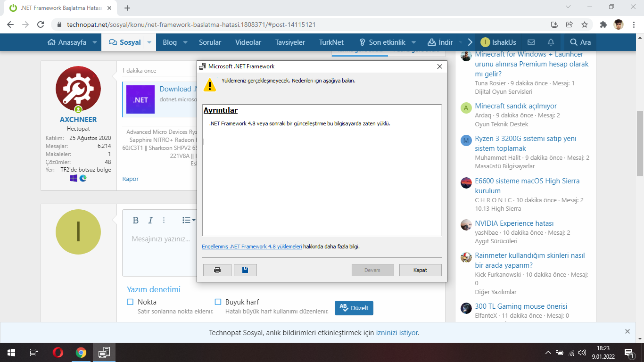Open the NVIDIA Experience hatası thread
Image resolution: width=644 pixels, height=362 pixels.
pyautogui.click(x=514, y=223)
